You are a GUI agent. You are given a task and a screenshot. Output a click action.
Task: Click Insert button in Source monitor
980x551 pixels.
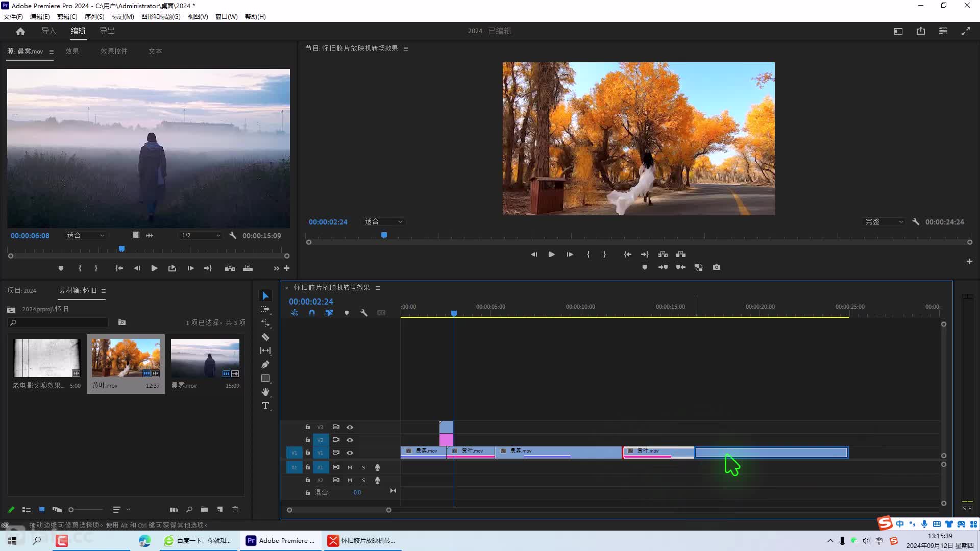click(x=230, y=268)
